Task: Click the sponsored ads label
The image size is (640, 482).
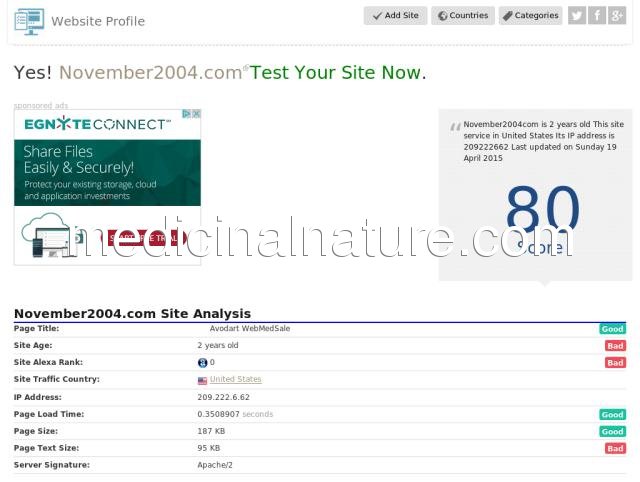Action: point(41,106)
